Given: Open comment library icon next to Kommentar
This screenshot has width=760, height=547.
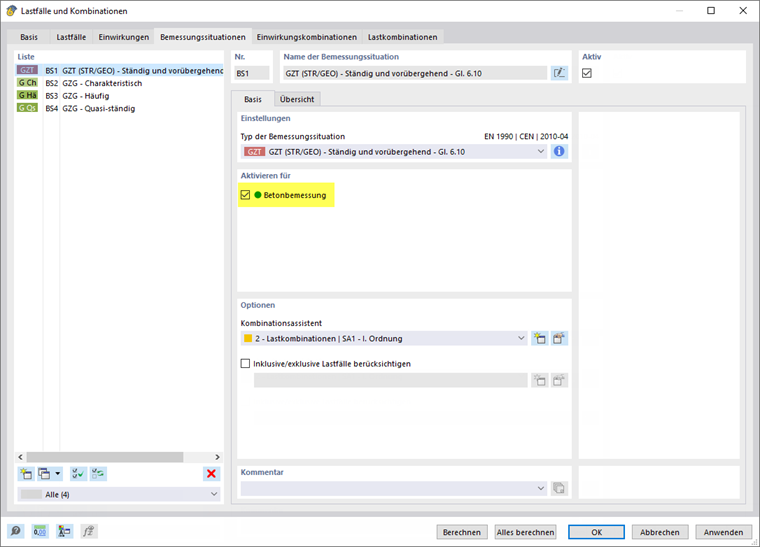Looking at the screenshot, I should pyautogui.click(x=559, y=488).
